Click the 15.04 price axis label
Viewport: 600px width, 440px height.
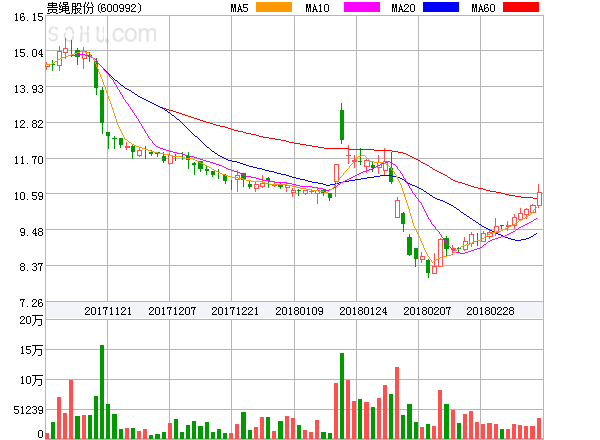click(29, 53)
